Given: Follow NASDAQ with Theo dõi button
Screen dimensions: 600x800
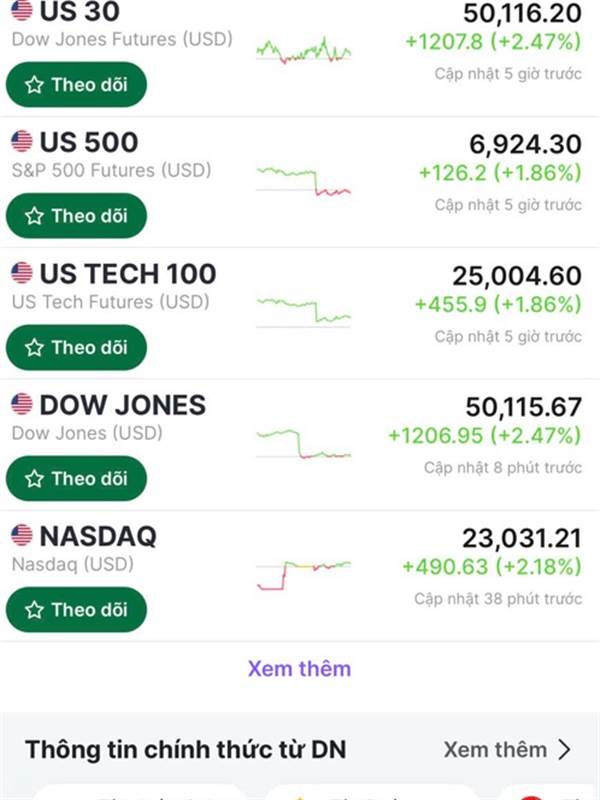Looking at the screenshot, I should [76, 609].
